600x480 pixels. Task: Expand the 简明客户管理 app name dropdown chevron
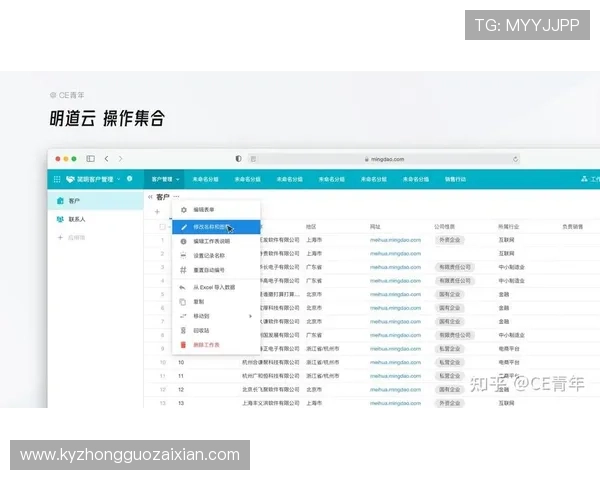tap(119, 179)
